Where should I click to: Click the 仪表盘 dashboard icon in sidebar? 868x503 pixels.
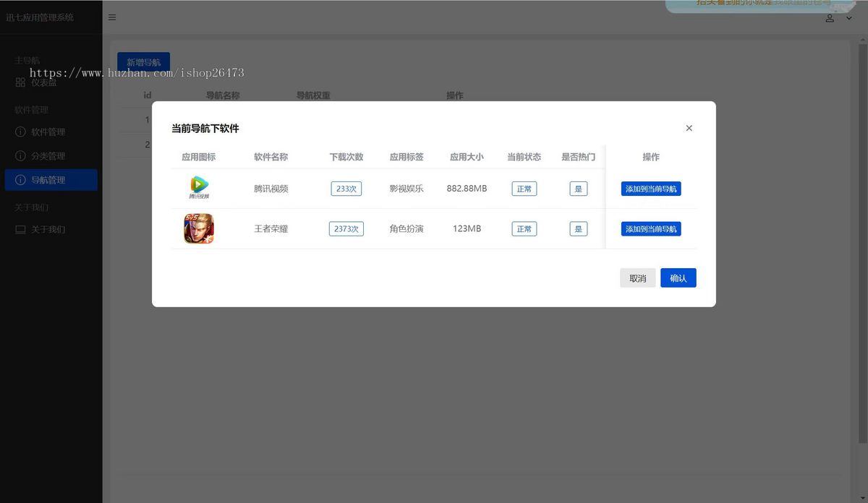(x=20, y=82)
